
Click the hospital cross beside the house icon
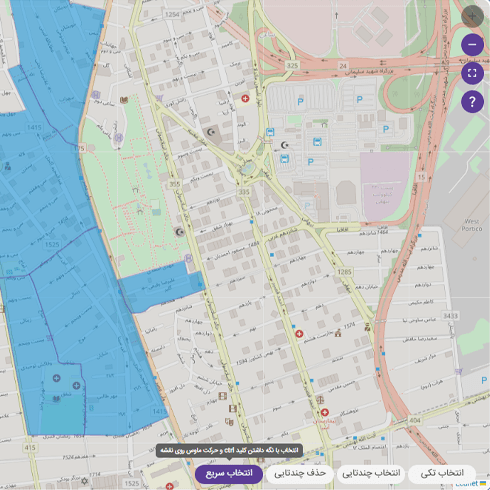point(299,334)
